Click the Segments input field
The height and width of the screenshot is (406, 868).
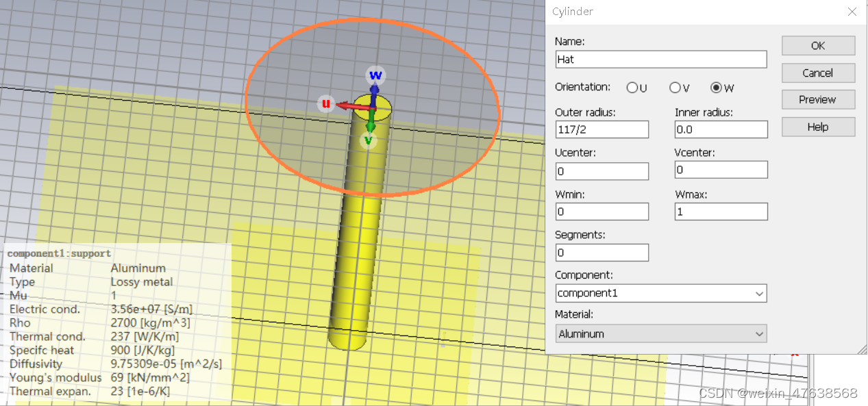pos(602,253)
